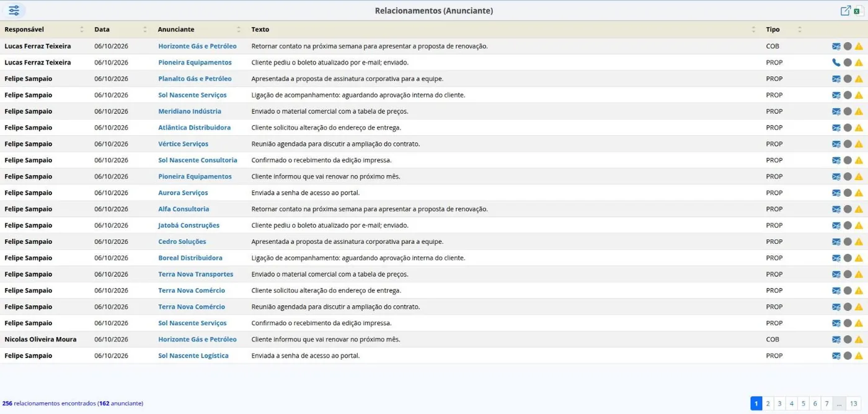
Task: Click warning triangle in Aurora Serviços row
Action: [x=859, y=193]
